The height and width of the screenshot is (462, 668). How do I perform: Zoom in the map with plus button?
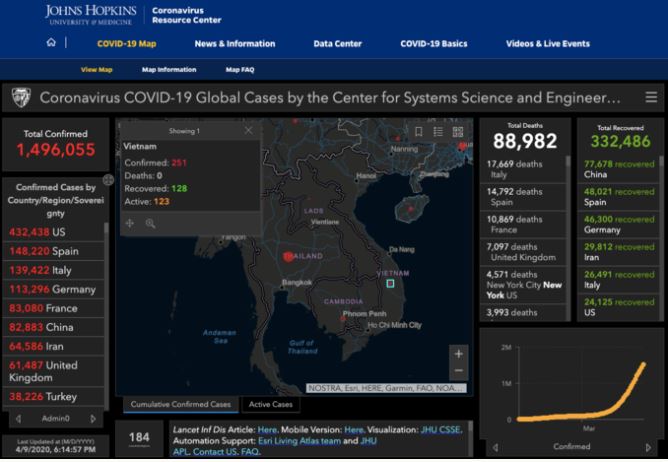(x=458, y=354)
